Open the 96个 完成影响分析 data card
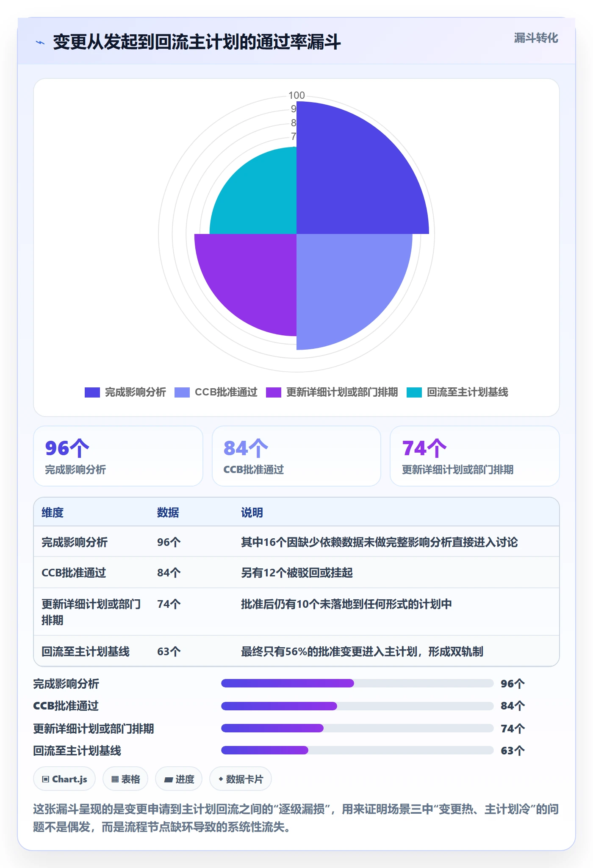The height and width of the screenshot is (868, 593). pos(118,456)
